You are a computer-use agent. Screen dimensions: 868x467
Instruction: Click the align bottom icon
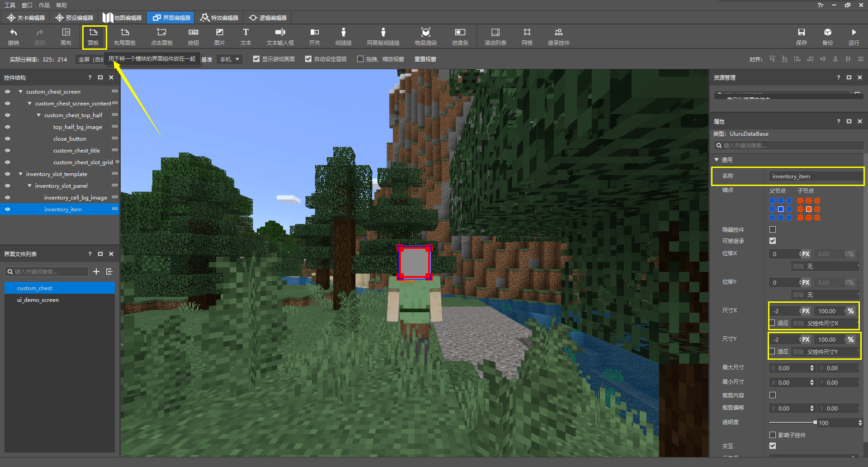pyautogui.click(x=785, y=59)
